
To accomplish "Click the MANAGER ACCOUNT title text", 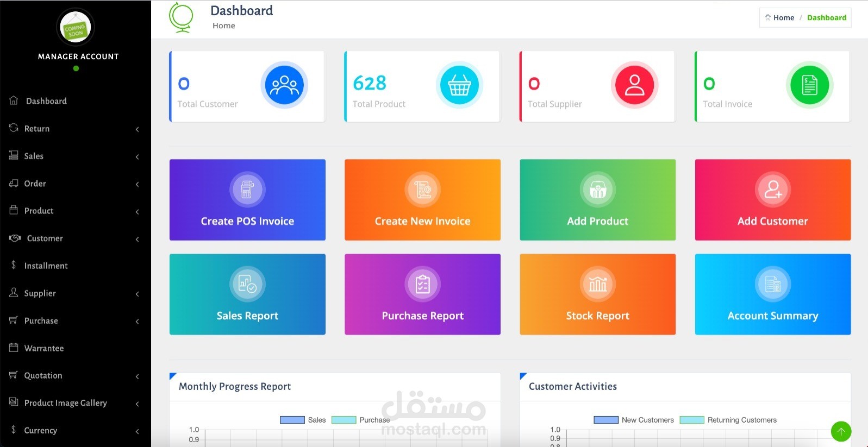I will point(78,56).
